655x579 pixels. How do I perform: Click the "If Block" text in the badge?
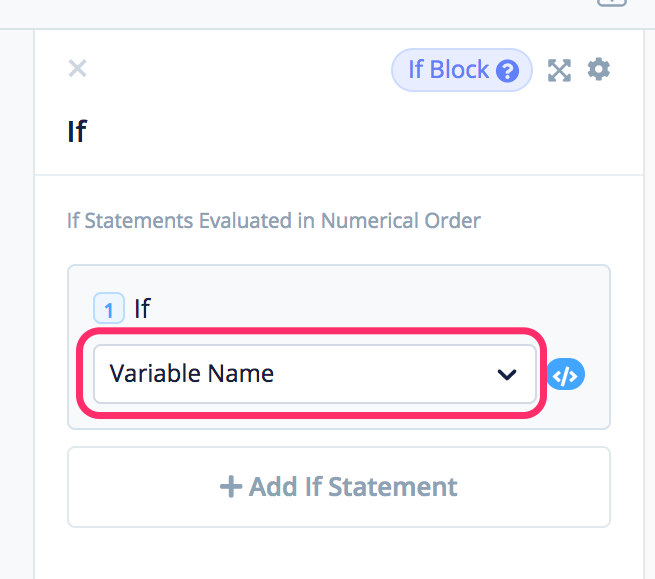tap(448, 71)
